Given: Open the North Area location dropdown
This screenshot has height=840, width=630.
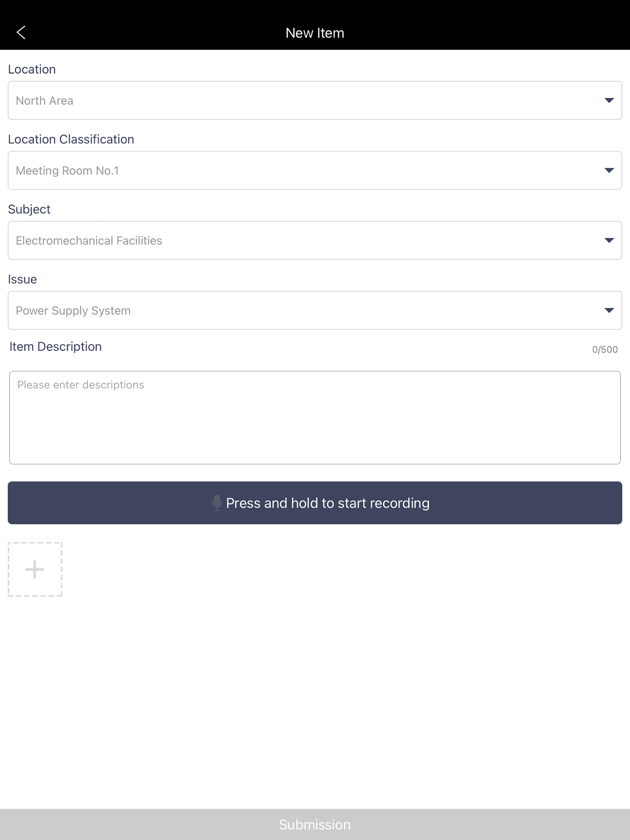Looking at the screenshot, I should pyautogui.click(x=315, y=100).
